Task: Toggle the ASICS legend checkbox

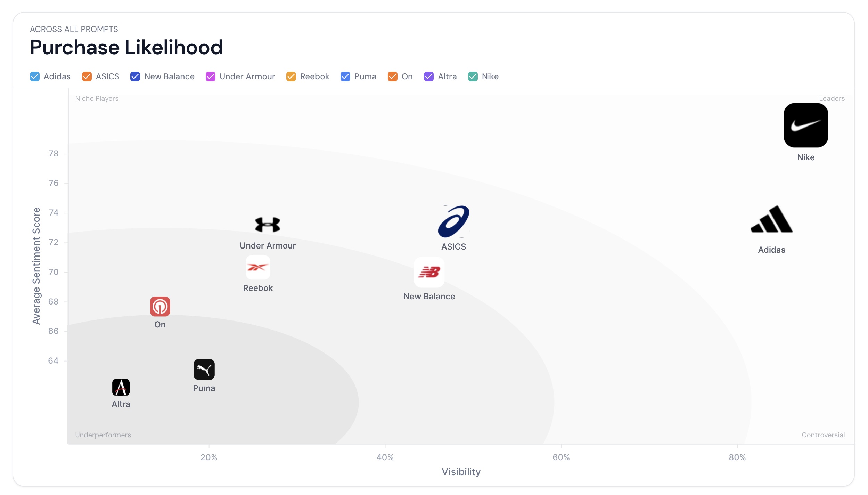Action: tap(87, 76)
